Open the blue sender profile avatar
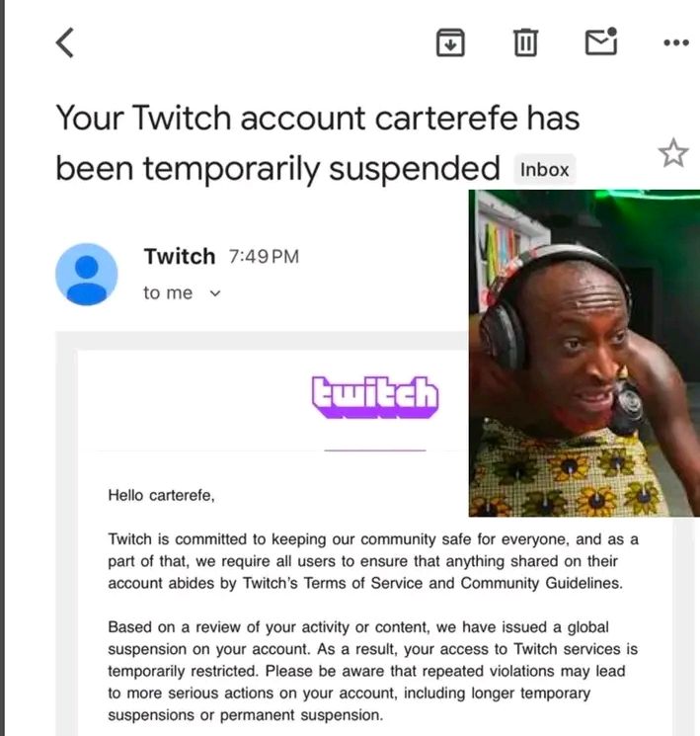The image size is (700, 736). pyautogui.click(x=86, y=274)
